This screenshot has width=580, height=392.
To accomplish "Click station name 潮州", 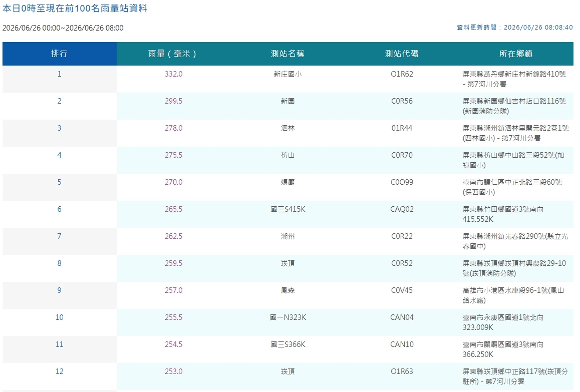I will coord(288,236).
